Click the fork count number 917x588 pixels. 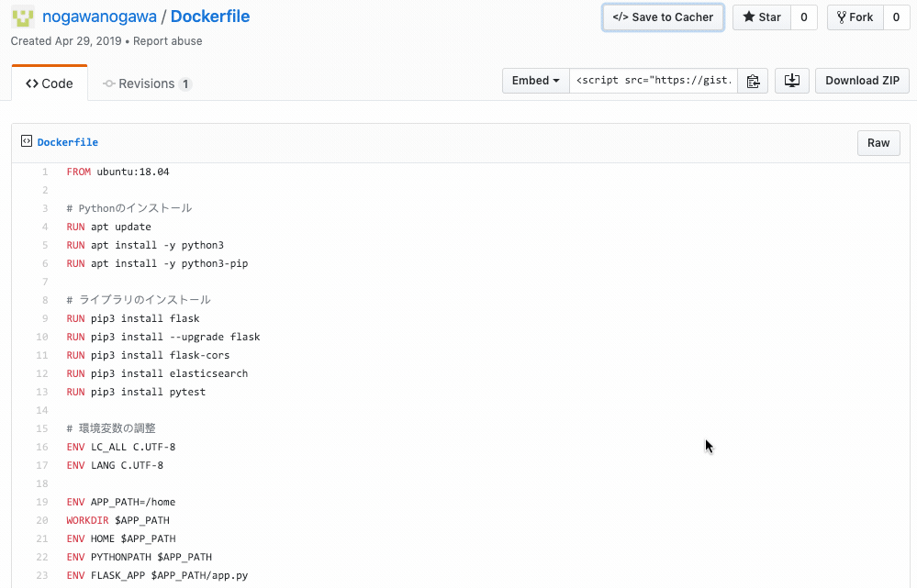[x=896, y=17]
